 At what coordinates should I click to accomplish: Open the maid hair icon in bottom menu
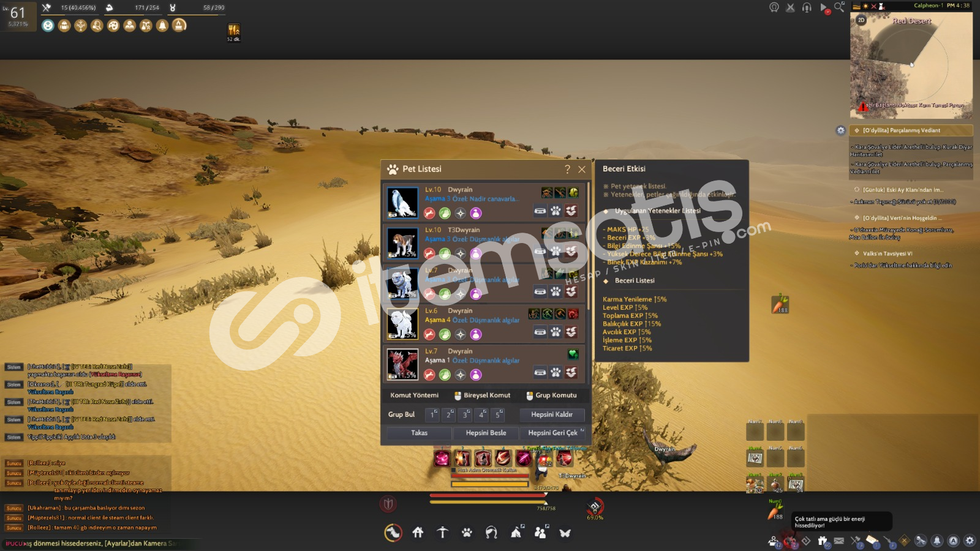coord(491,533)
